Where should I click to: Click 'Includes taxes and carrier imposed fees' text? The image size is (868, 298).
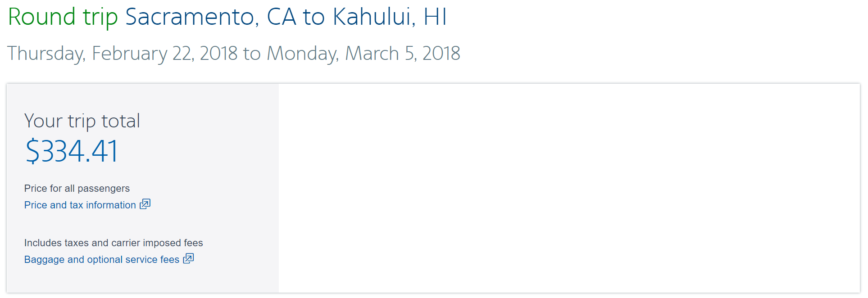click(114, 243)
